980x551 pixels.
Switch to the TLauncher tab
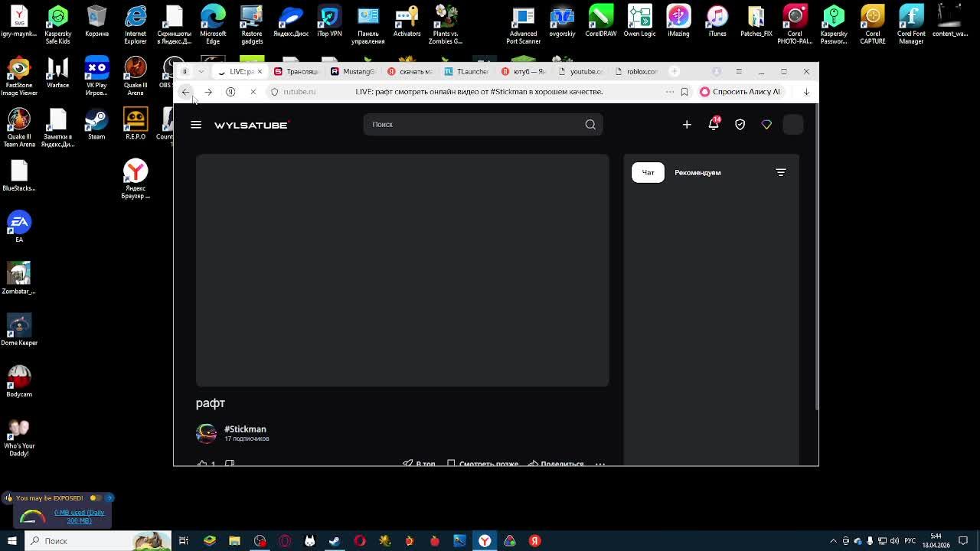pos(466,71)
